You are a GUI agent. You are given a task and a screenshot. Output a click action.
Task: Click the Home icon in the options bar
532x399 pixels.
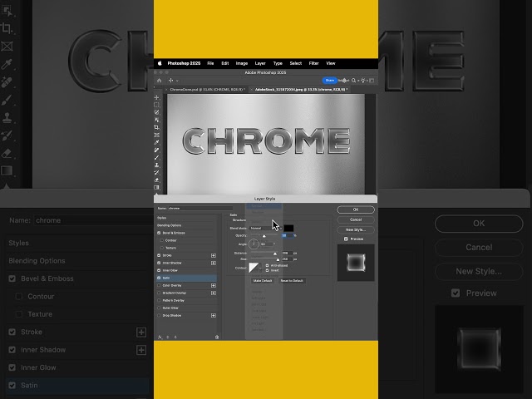pyautogui.click(x=159, y=81)
